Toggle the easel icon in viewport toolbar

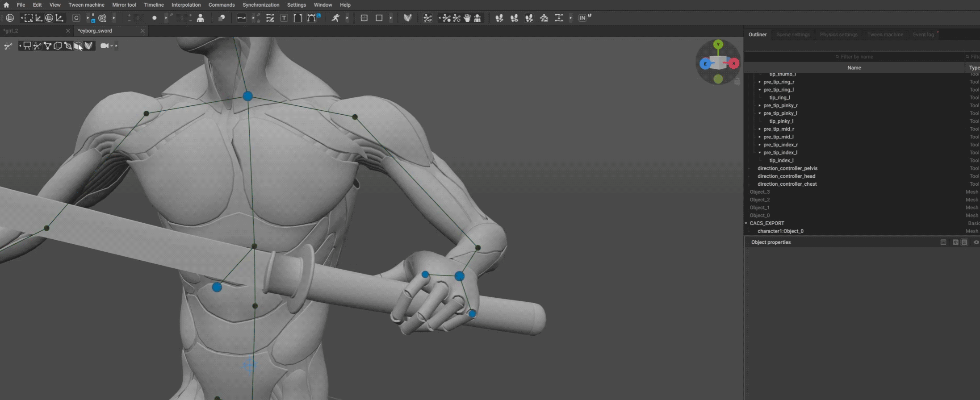27,46
